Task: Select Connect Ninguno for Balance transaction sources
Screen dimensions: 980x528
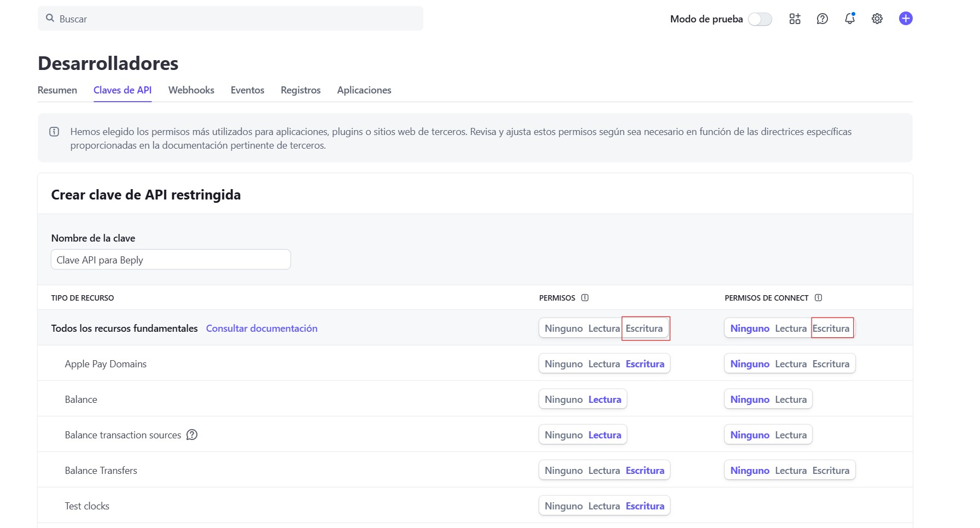Action: (750, 435)
